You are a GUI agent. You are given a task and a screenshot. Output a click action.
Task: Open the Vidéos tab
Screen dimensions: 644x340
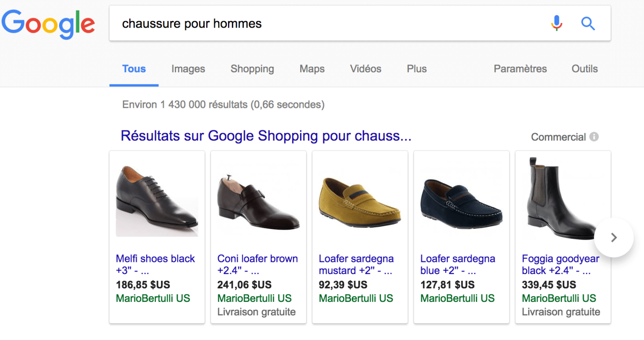pos(365,69)
